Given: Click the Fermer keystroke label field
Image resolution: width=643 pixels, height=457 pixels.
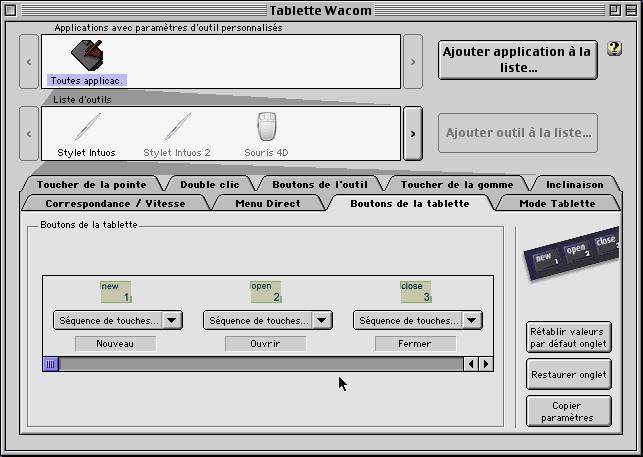Looking at the screenshot, I should click(415, 344).
